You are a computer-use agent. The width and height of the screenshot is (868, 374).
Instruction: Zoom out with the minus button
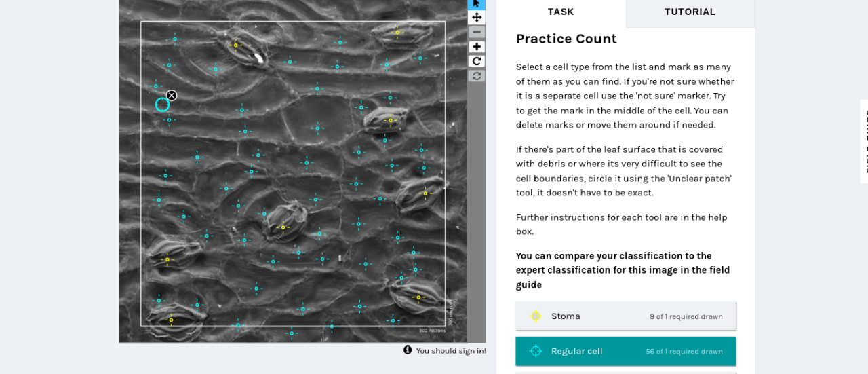click(477, 32)
